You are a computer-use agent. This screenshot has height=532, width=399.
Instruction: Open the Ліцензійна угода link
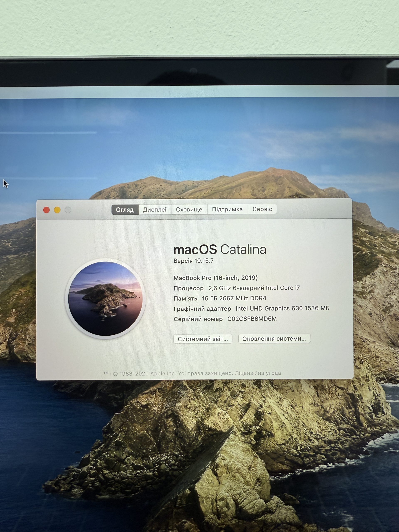coord(258,373)
